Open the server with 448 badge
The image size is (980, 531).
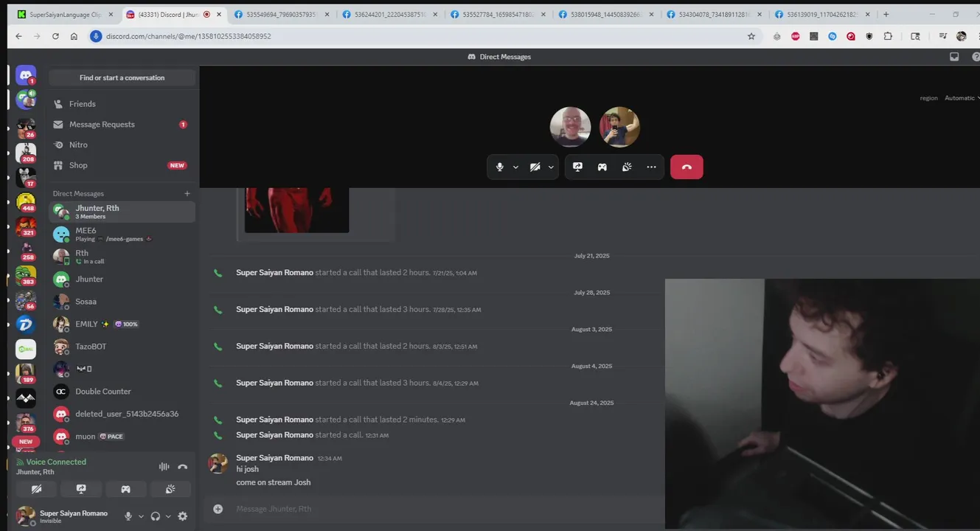tap(26, 201)
